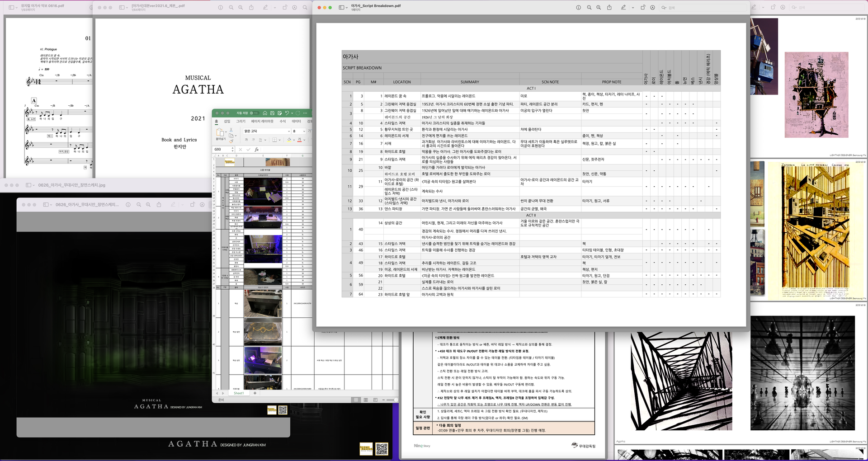The height and width of the screenshot is (461, 868).
Task: Open the 삽입 (Insert) ribbon tab
Action: point(227,121)
